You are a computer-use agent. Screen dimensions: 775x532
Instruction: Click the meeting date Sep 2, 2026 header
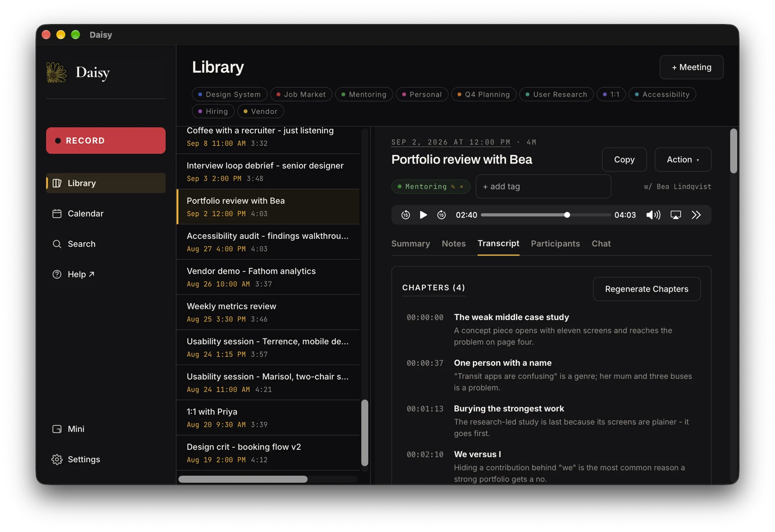451,142
